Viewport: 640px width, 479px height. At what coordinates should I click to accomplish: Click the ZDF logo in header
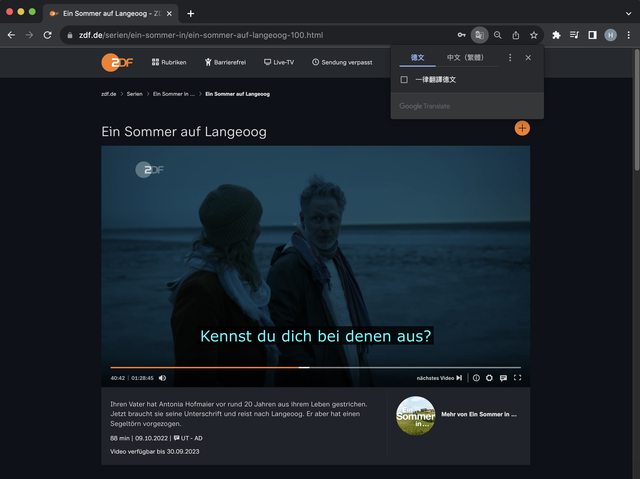point(114,62)
